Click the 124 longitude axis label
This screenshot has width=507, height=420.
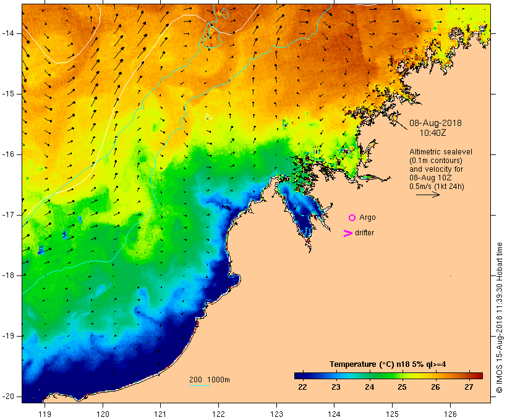click(x=334, y=414)
